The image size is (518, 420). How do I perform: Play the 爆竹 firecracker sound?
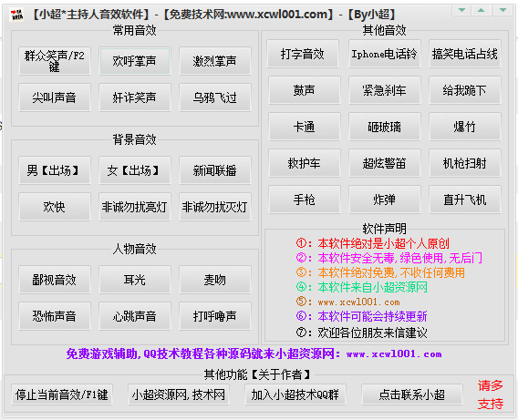pyautogui.click(x=465, y=127)
